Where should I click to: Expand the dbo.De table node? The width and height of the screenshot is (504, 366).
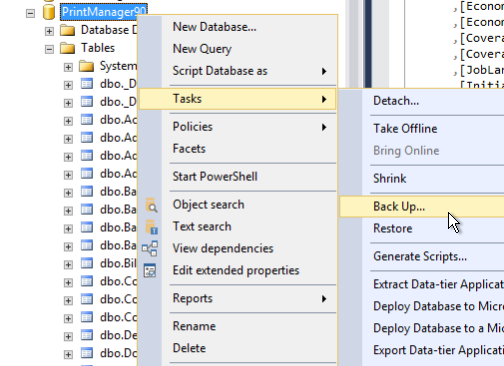click(68, 336)
